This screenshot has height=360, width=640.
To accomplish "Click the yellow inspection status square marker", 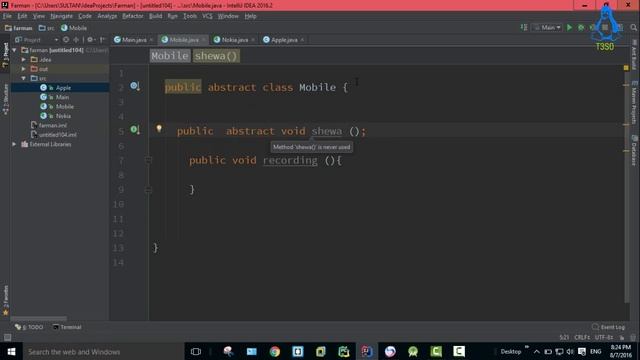I will (x=626, y=68).
